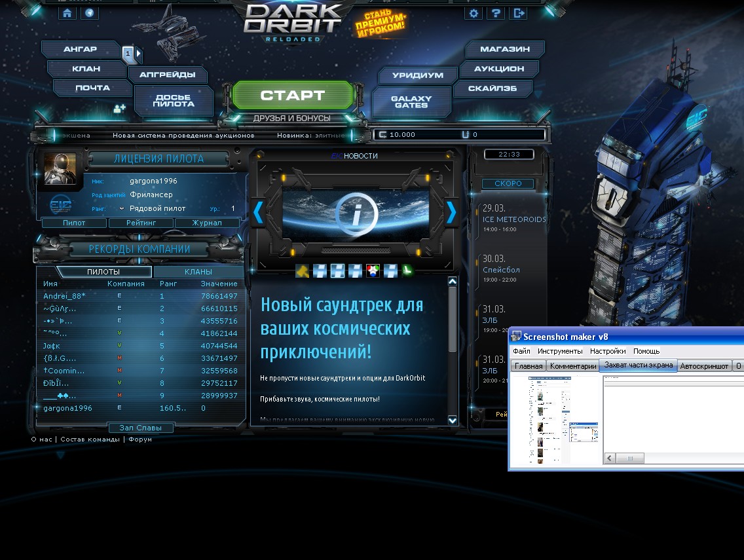Select the gargona1996 record row

tap(140, 408)
